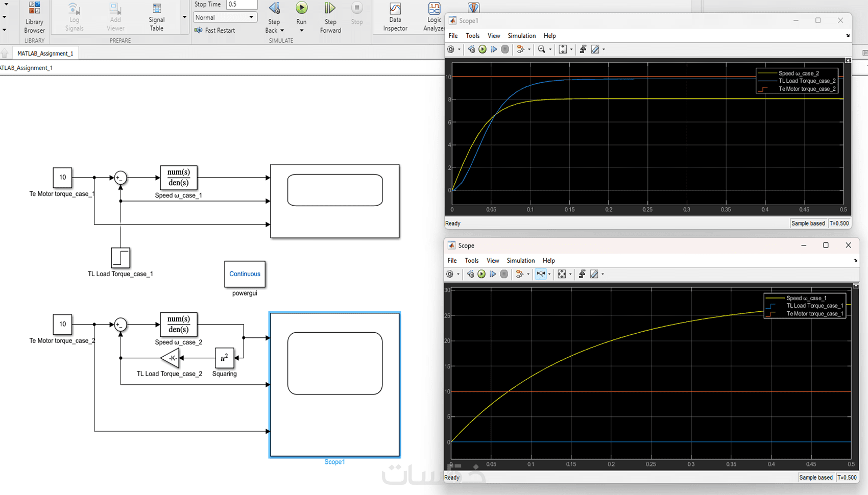
Task: Expand the Prepare gallery arrow
Action: pyautogui.click(x=184, y=17)
